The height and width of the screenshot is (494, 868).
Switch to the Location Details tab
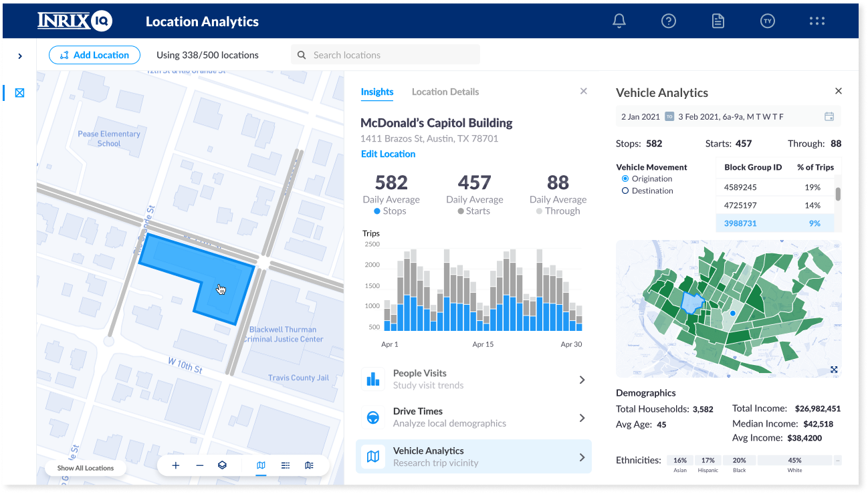point(445,92)
